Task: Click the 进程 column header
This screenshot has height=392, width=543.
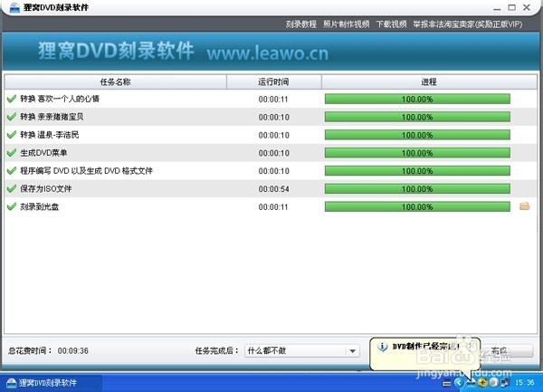Action: pyautogui.click(x=429, y=82)
